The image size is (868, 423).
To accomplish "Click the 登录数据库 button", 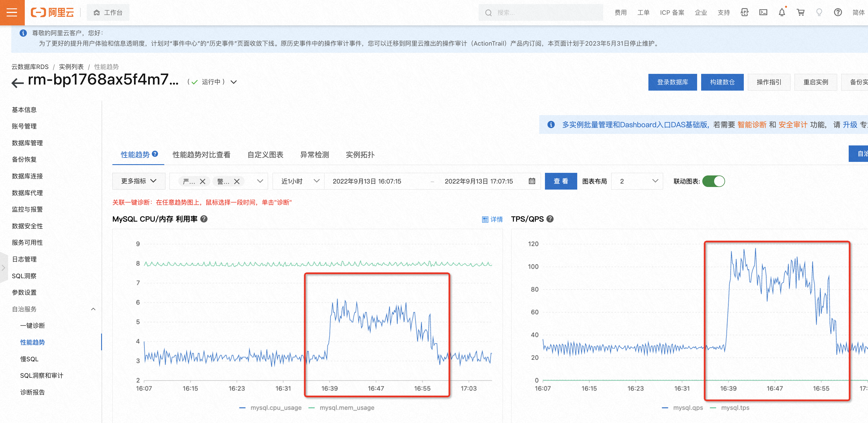I will pos(673,82).
